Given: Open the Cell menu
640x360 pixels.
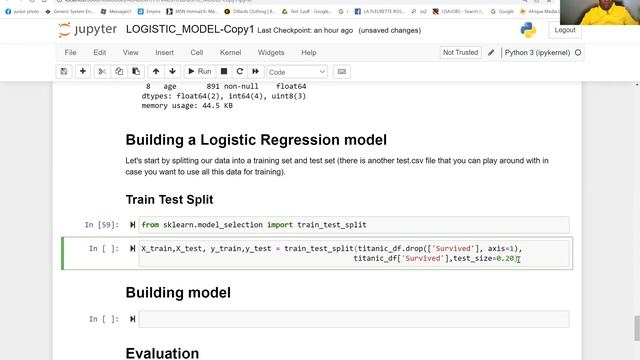Looking at the screenshot, I should click(x=197, y=53).
